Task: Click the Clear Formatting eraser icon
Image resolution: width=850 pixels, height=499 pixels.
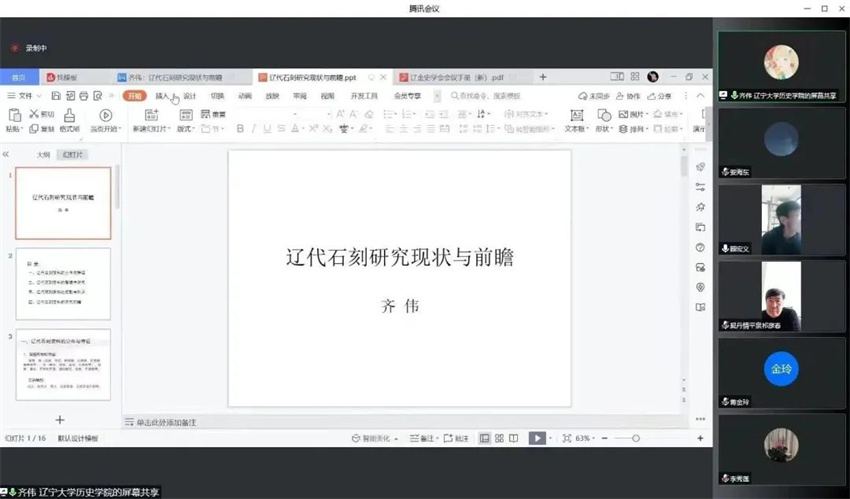Action: [369, 114]
